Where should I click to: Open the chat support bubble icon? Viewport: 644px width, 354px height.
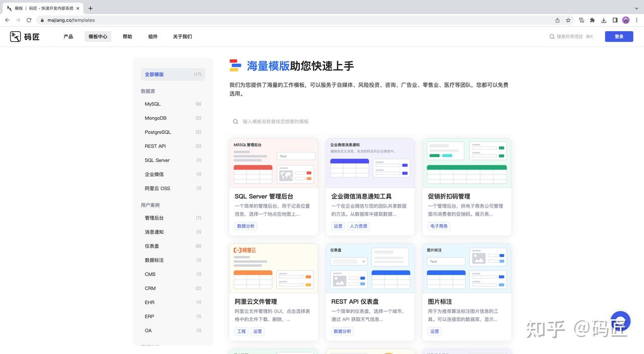[620, 321]
